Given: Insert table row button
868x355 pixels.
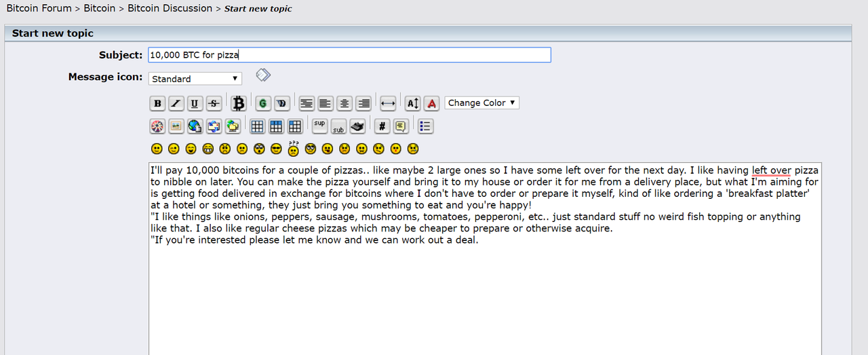Looking at the screenshot, I should (276, 126).
